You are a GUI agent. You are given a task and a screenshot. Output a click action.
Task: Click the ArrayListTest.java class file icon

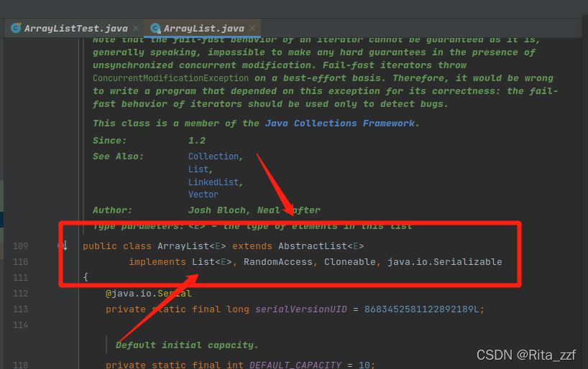(x=16, y=28)
